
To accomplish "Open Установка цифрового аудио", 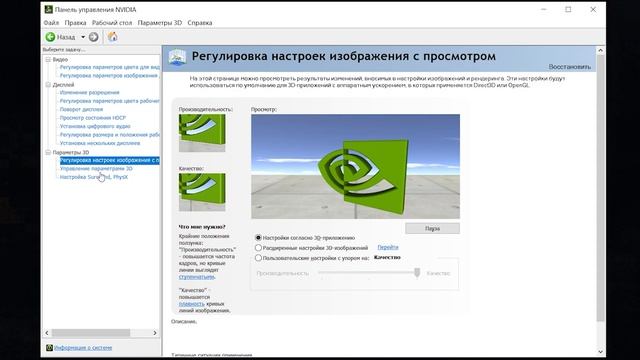I will 95,127.
